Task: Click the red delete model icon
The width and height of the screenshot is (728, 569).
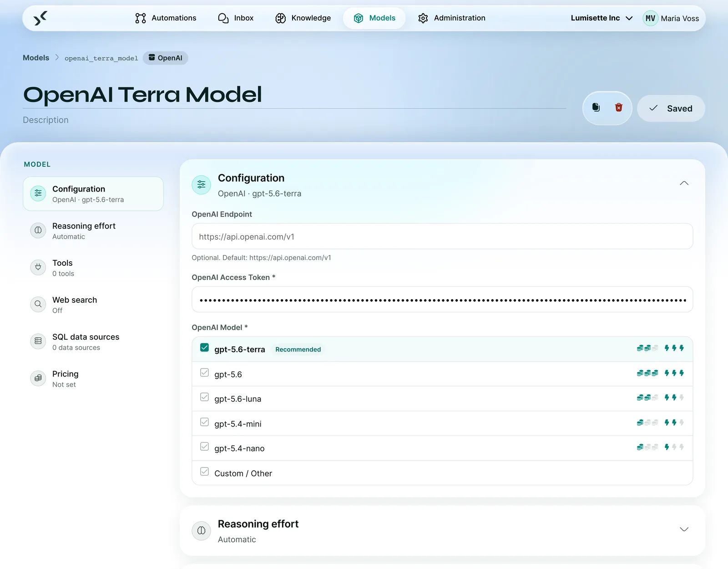Action: pyautogui.click(x=619, y=108)
